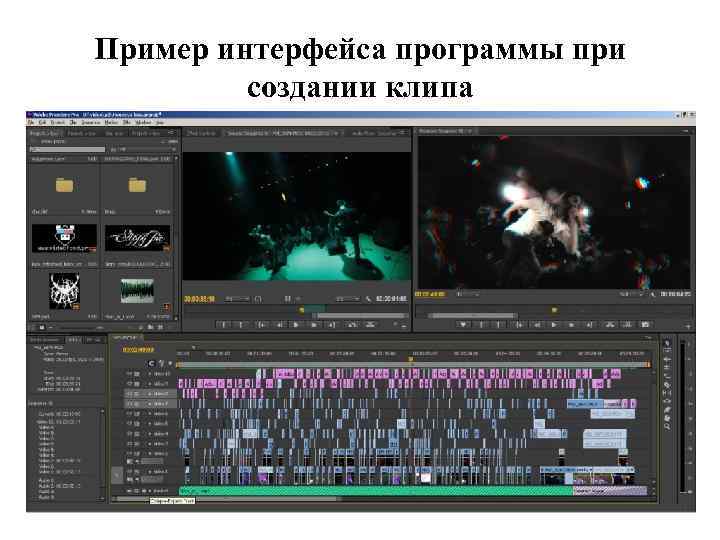
Task: Expand the top video track
Action: pos(150,374)
